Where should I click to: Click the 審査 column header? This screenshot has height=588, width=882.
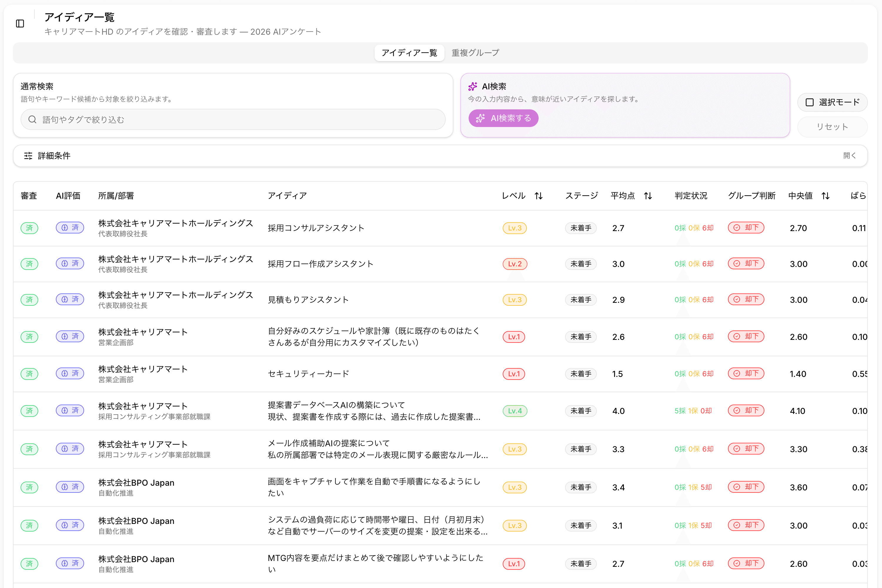(x=29, y=196)
